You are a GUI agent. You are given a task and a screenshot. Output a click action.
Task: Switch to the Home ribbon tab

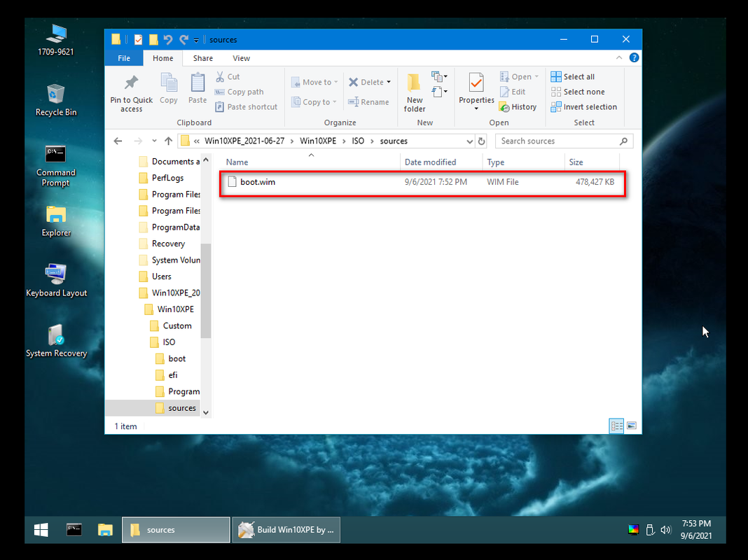[x=162, y=58]
